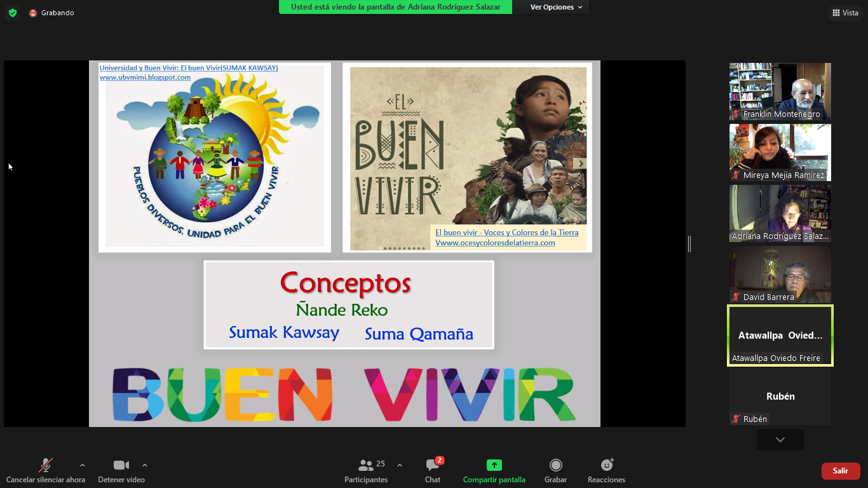The width and height of the screenshot is (868, 488).
Task: Unmute microphone with Cancelar silenciar ahora
Action: [46, 470]
